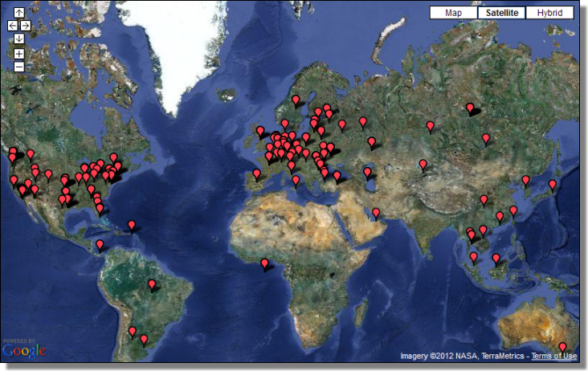The height and width of the screenshot is (371, 588).
Task: Select the marker on the Persian Gulf
Action: pyautogui.click(x=376, y=214)
